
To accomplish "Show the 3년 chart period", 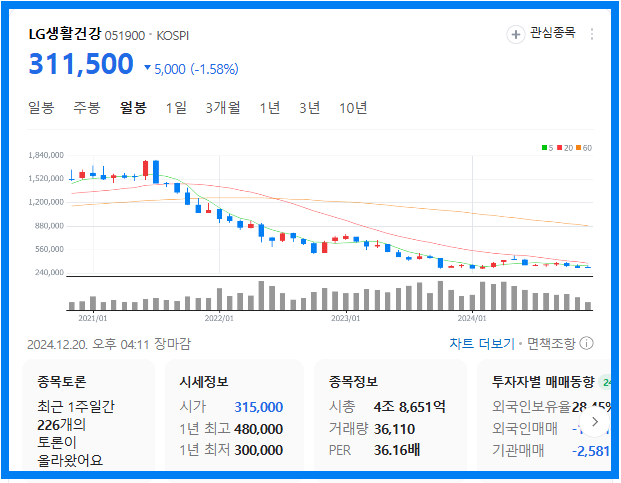I will coord(310,107).
